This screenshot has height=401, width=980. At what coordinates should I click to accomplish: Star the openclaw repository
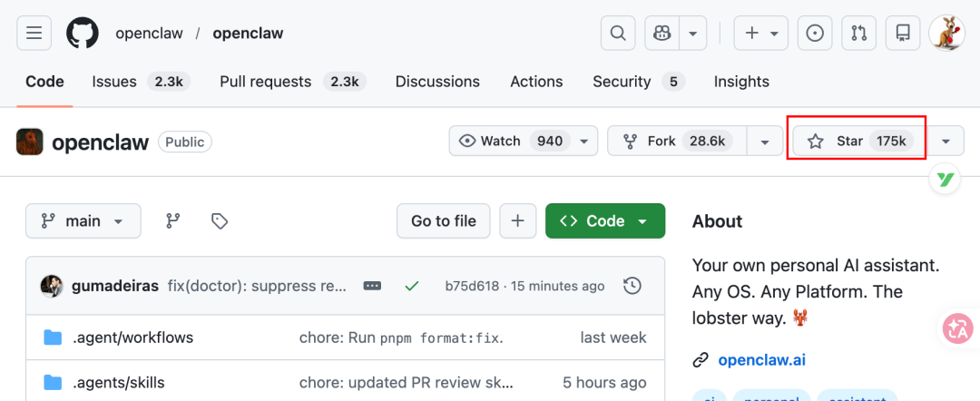click(856, 141)
